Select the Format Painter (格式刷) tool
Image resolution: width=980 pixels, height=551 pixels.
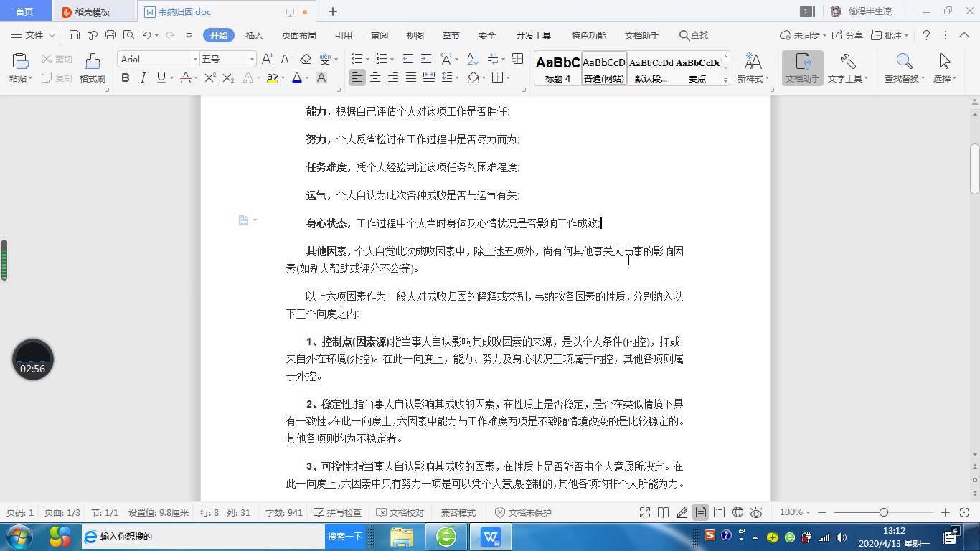pyautogui.click(x=93, y=68)
